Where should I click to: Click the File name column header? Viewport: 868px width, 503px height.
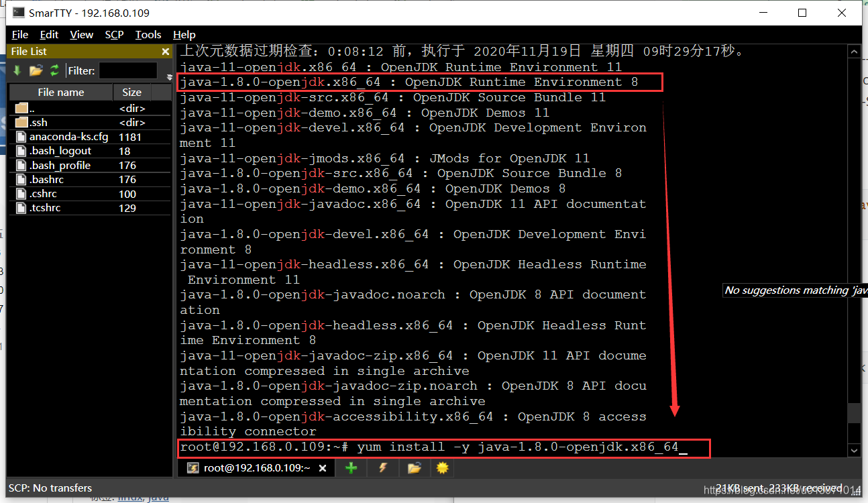pos(60,93)
